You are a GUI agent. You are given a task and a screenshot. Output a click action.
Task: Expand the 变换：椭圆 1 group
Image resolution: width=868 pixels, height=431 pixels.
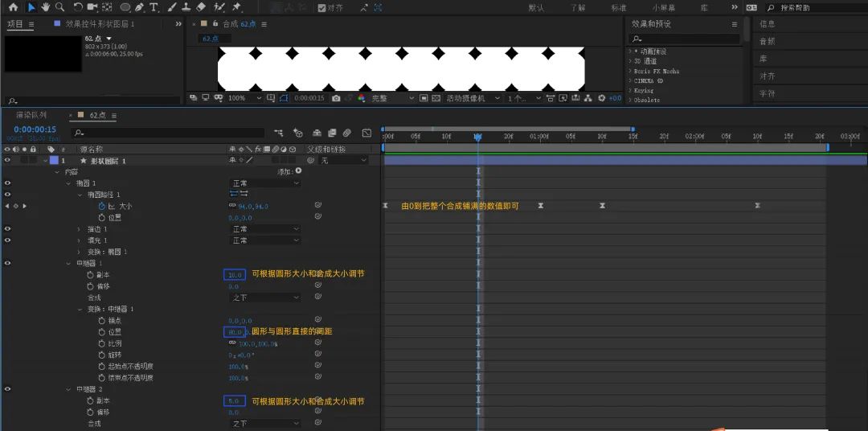[x=80, y=252]
